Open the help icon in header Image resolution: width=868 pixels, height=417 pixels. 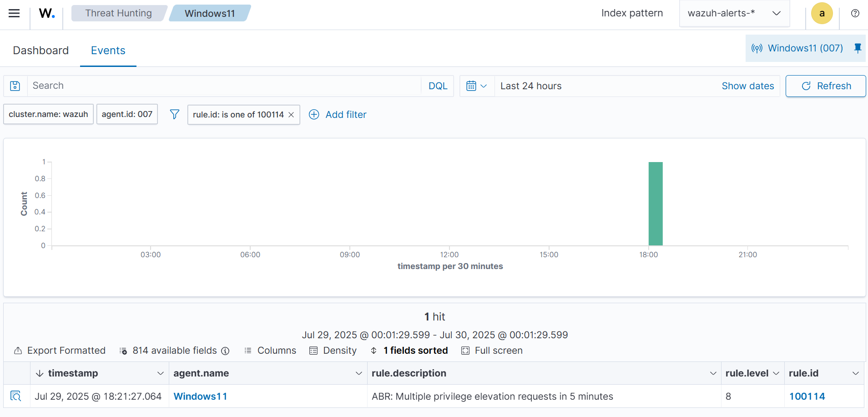[x=855, y=13]
